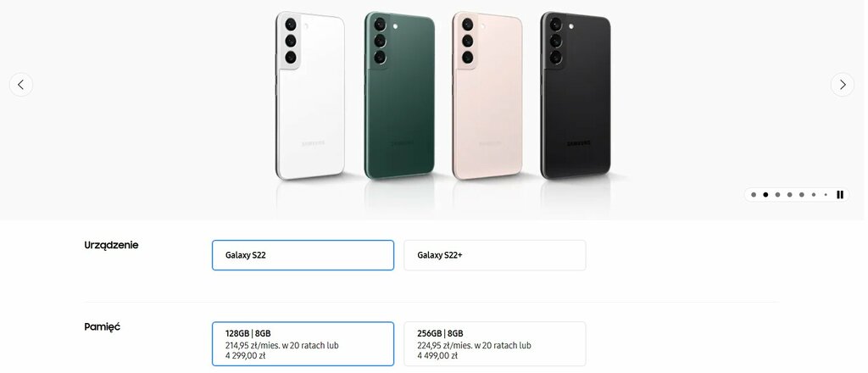This screenshot has height=373, width=868.
Task: Choose the Galaxy S22+ device option
Action: tap(495, 255)
